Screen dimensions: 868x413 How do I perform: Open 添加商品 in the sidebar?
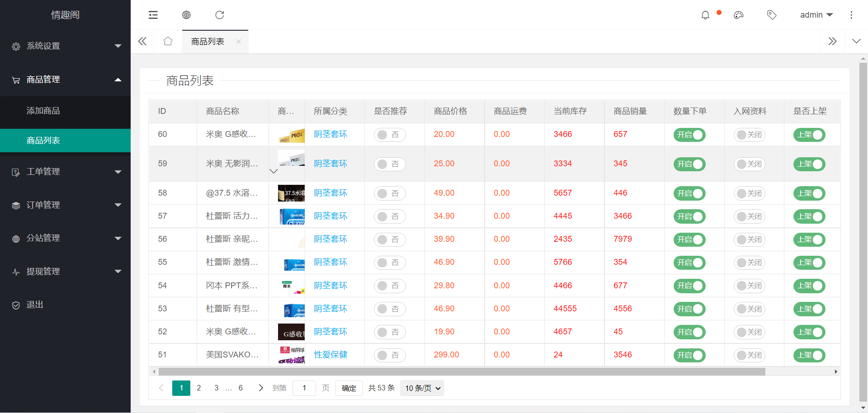[43, 111]
